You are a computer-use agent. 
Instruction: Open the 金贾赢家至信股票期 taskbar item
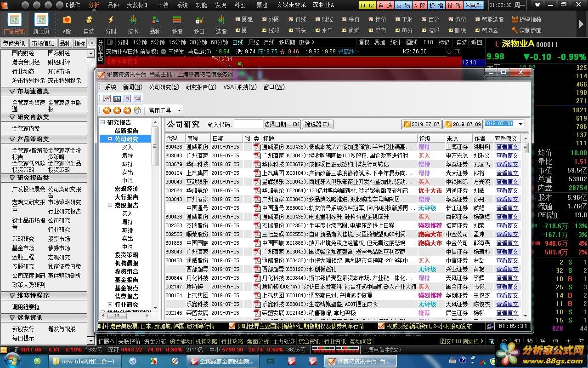[x=222, y=361]
